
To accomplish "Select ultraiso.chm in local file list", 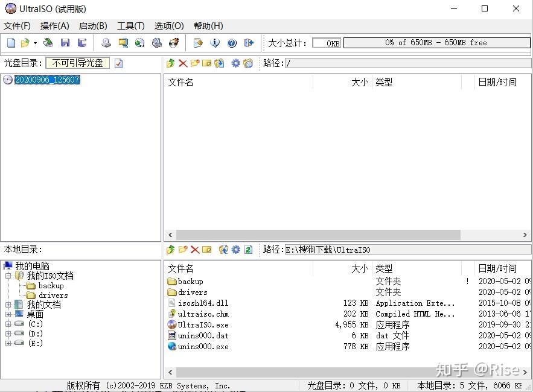I will (x=203, y=314).
